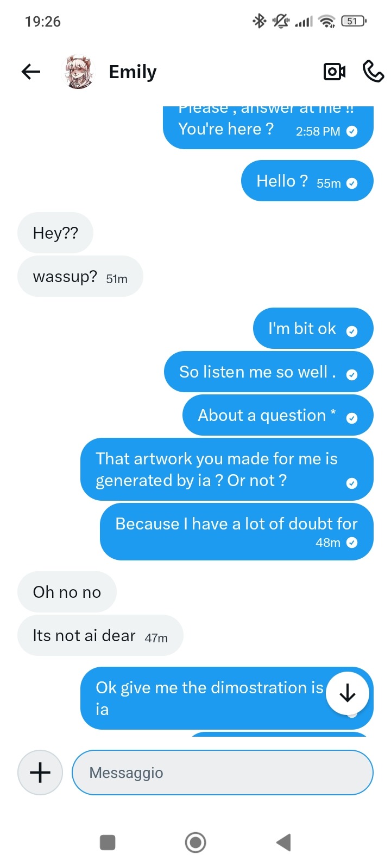Viewport: 391px width, 868px height.
Task: Tap the back arrow to leave chat
Action: tap(31, 72)
